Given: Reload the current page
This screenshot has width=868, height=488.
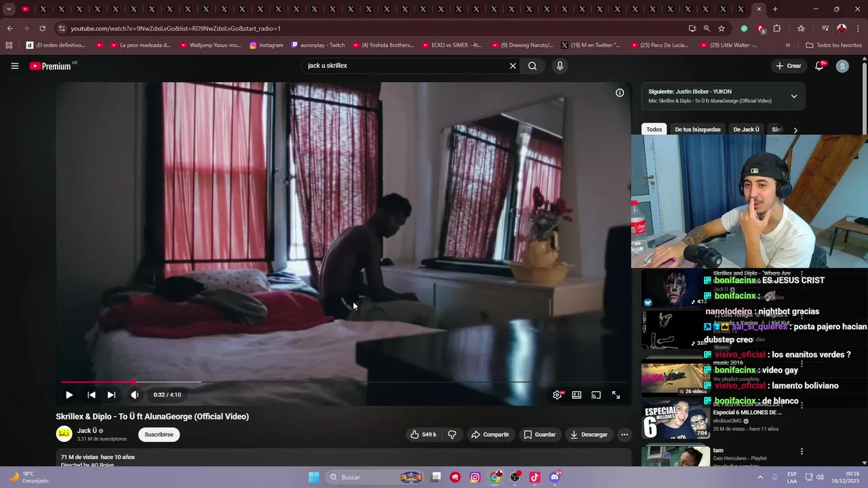Looking at the screenshot, I should click(x=42, y=28).
